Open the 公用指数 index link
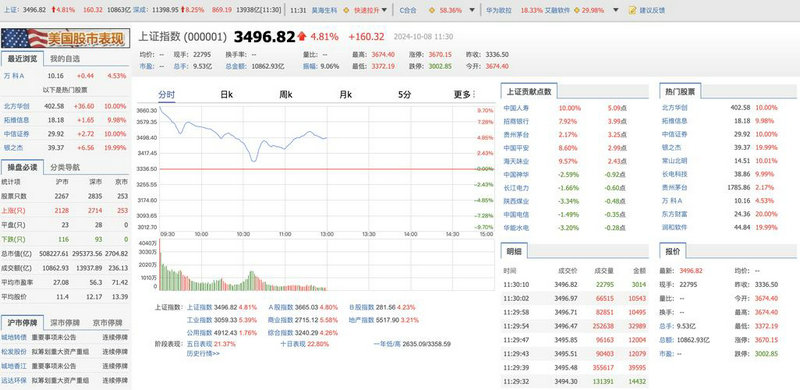This screenshot has width=800, height=390. 199,333
